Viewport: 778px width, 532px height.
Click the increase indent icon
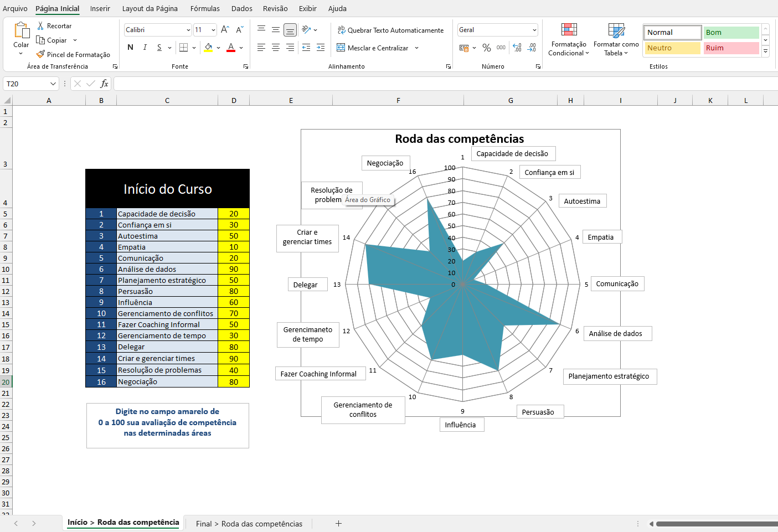point(321,48)
